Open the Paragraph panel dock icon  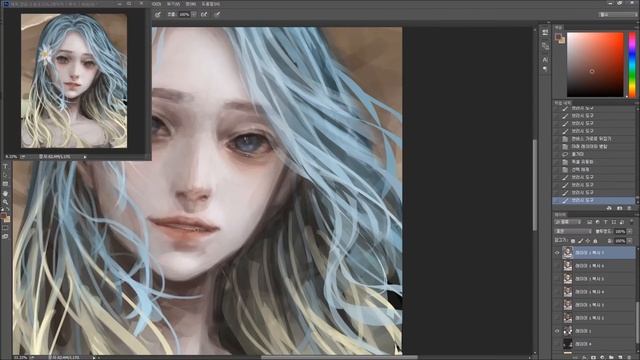545,69
